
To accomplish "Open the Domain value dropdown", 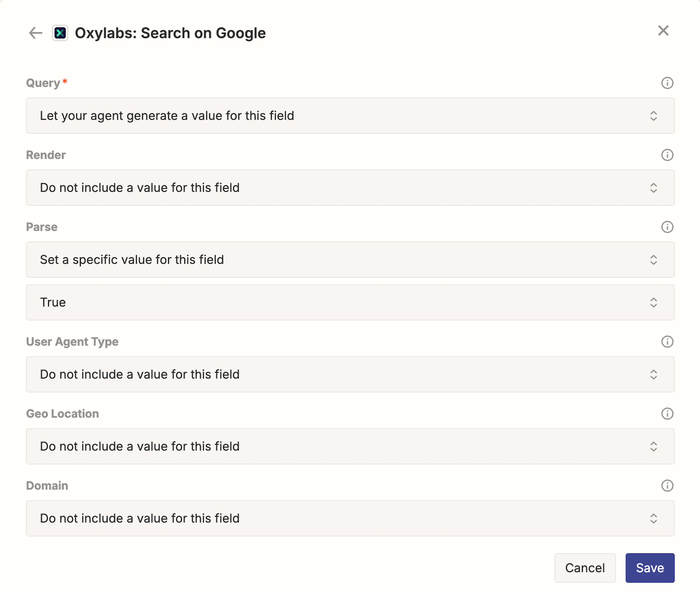I will pyautogui.click(x=350, y=518).
